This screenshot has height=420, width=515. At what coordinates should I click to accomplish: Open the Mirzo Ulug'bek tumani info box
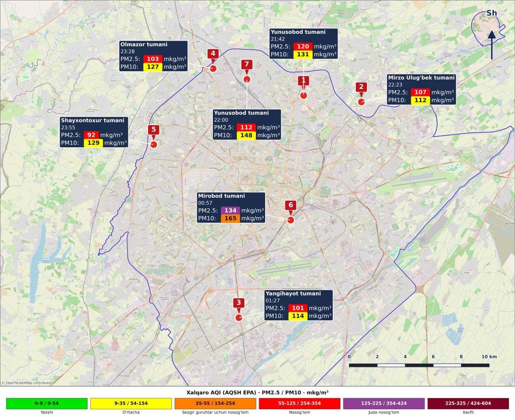pyautogui.click(x=421, y=89)
